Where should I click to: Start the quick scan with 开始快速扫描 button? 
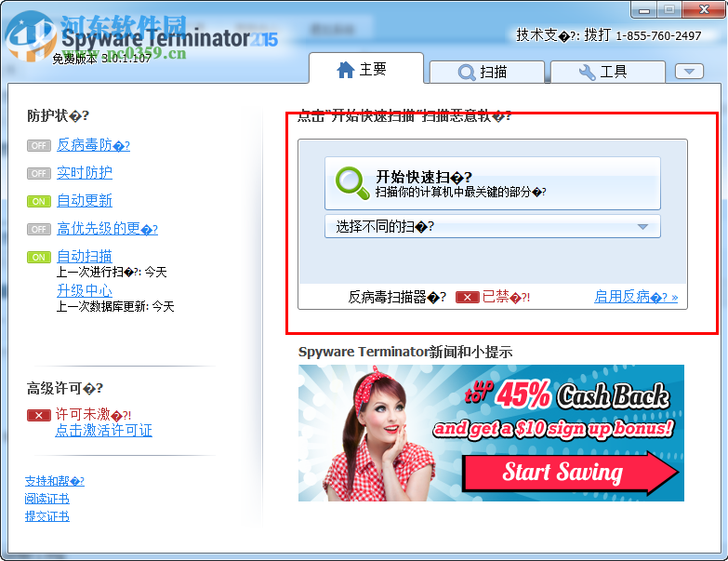[493, 183]
